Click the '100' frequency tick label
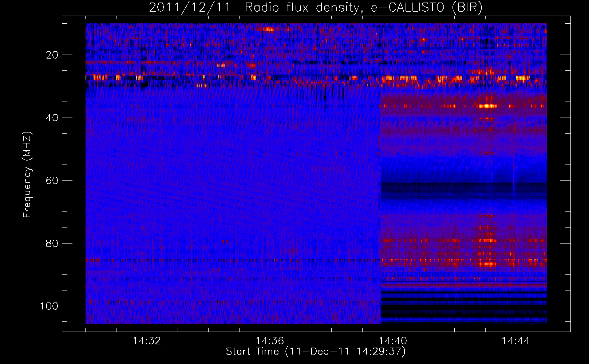 click(49, 306)
